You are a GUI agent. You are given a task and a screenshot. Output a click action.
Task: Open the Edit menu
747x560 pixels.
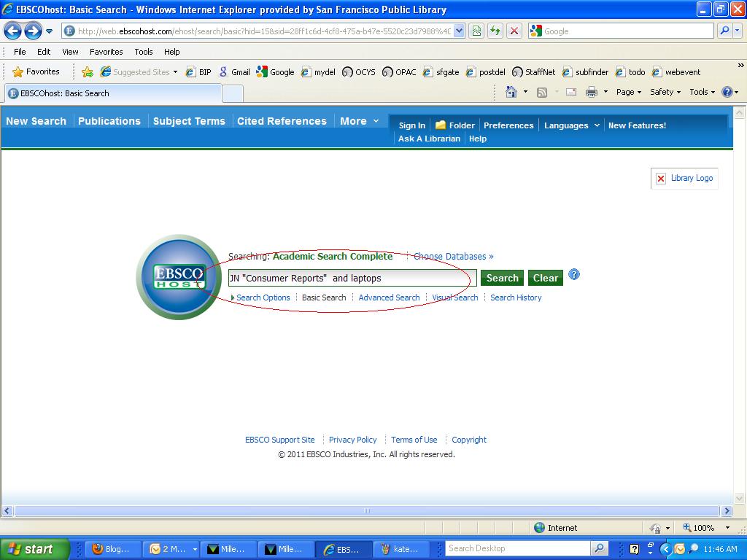point(44,52)
